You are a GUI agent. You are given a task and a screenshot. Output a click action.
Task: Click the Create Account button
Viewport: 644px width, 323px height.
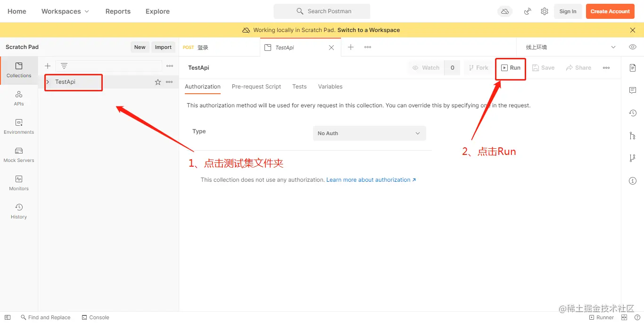click(x=610, y=11)
